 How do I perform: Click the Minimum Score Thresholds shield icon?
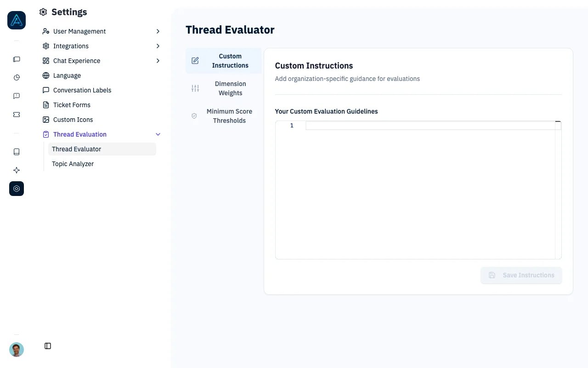pos(194,116)
